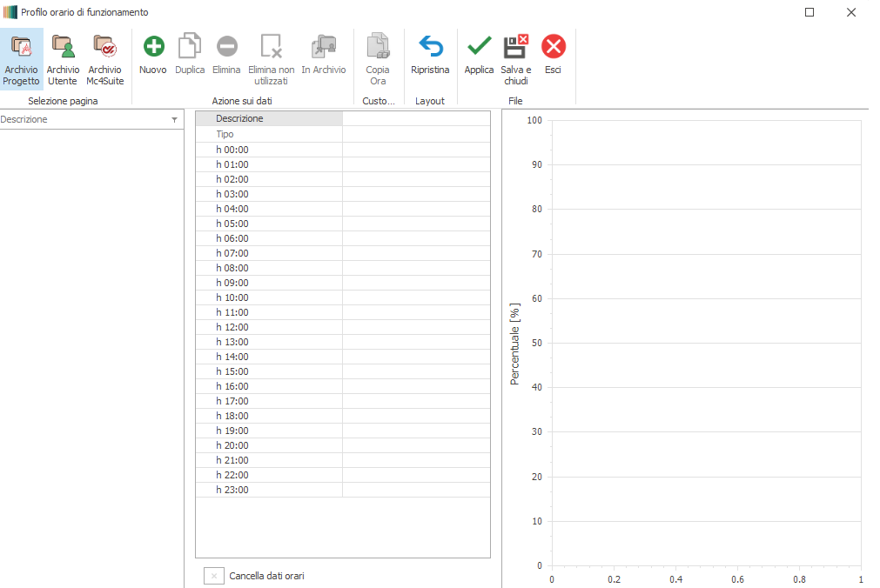Switch to Archivio Mc4Suite archive
880x588 pixels.
[104, 47]
